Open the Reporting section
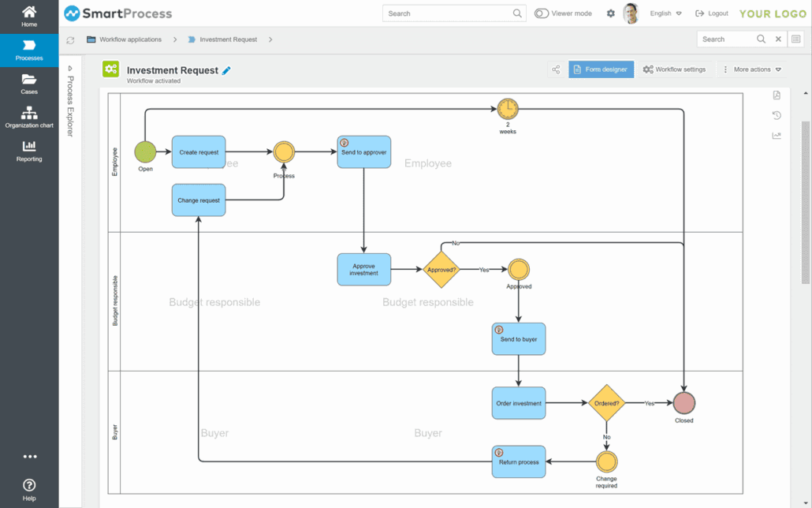The image size is (812, 508). click(x=28, y=150)
